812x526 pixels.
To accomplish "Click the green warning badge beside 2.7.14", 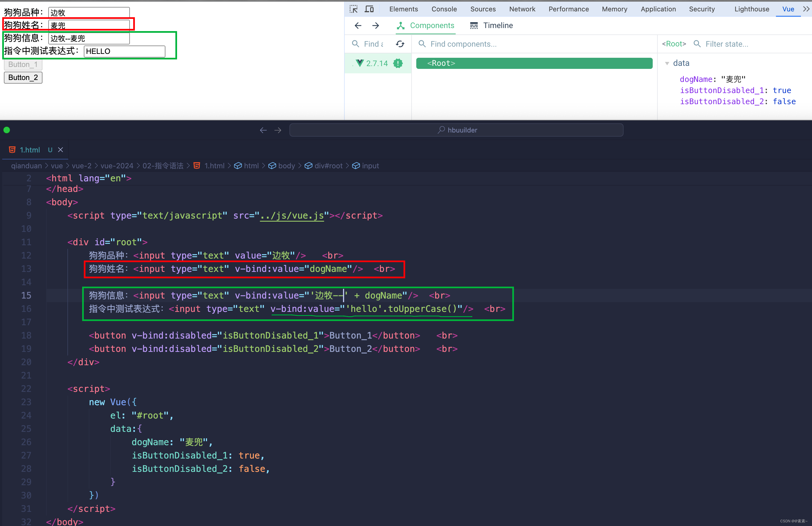I will [x=398, y=63].
